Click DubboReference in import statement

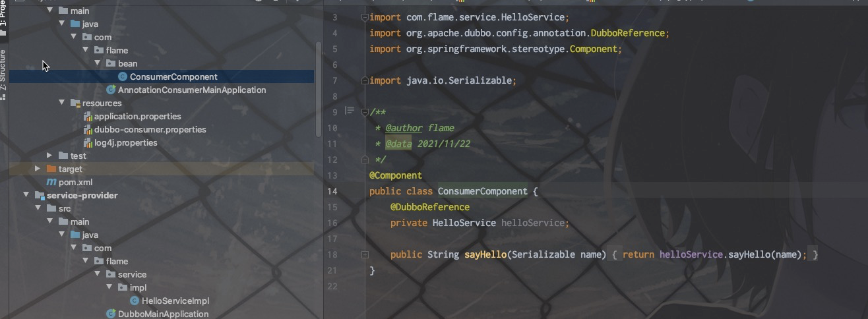pos(628,33)
